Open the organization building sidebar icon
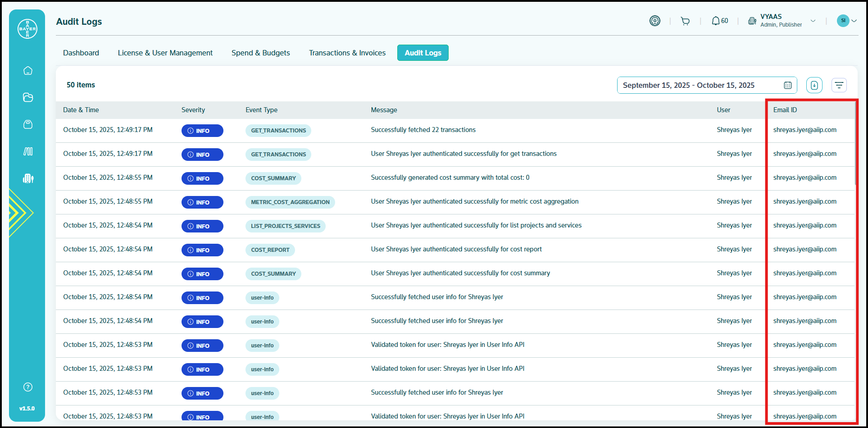Viewport: 868px width, 428px height. tap(28, 178)
